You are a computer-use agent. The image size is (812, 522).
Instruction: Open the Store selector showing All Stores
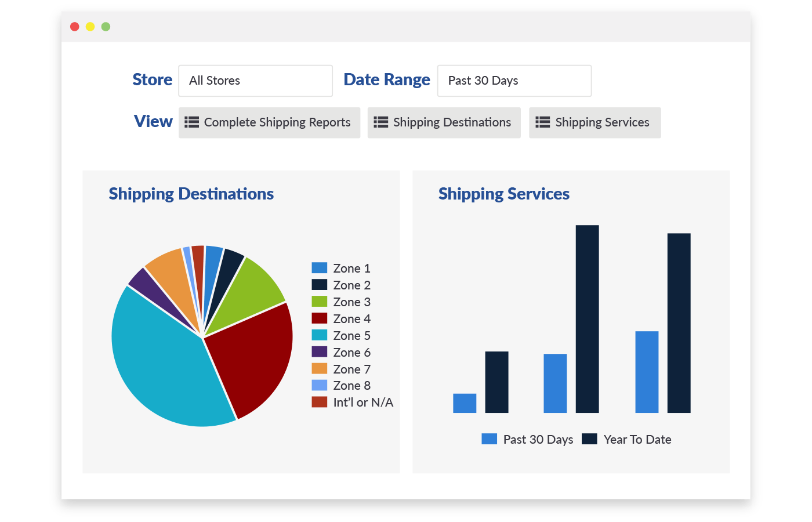255,81
